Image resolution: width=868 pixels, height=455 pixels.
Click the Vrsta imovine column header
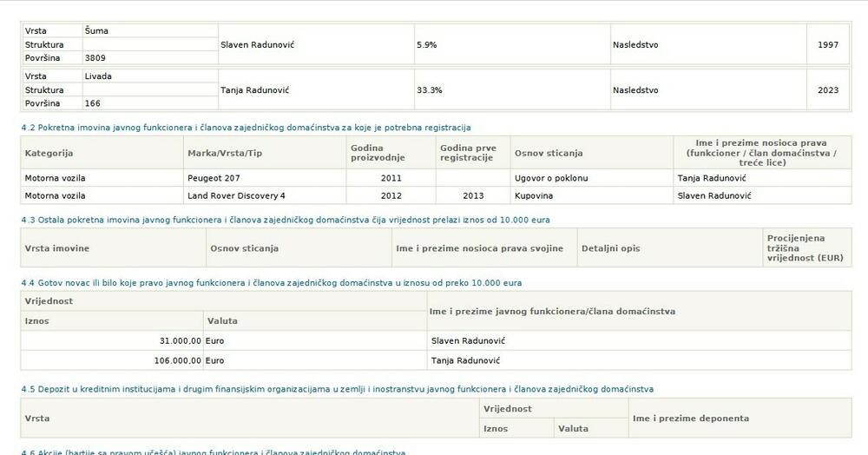click(57, 248)
